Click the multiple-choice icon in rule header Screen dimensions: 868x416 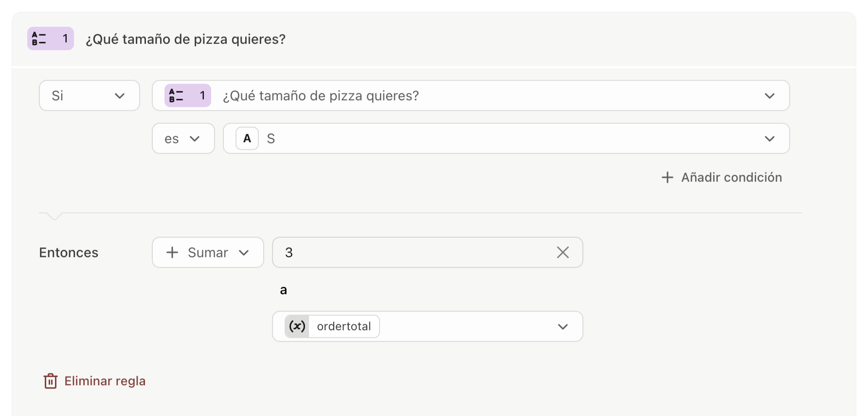tap(39, 38)
